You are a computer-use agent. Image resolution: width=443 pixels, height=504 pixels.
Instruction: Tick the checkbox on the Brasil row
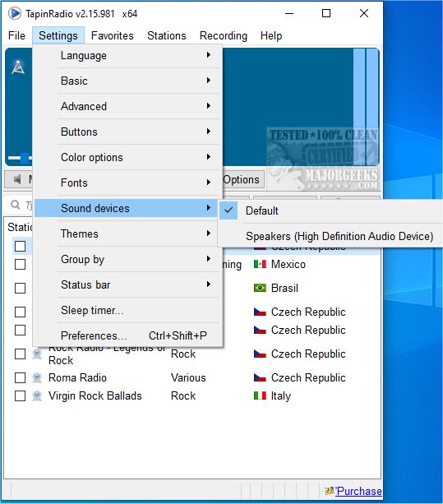[x=21, y=288]
